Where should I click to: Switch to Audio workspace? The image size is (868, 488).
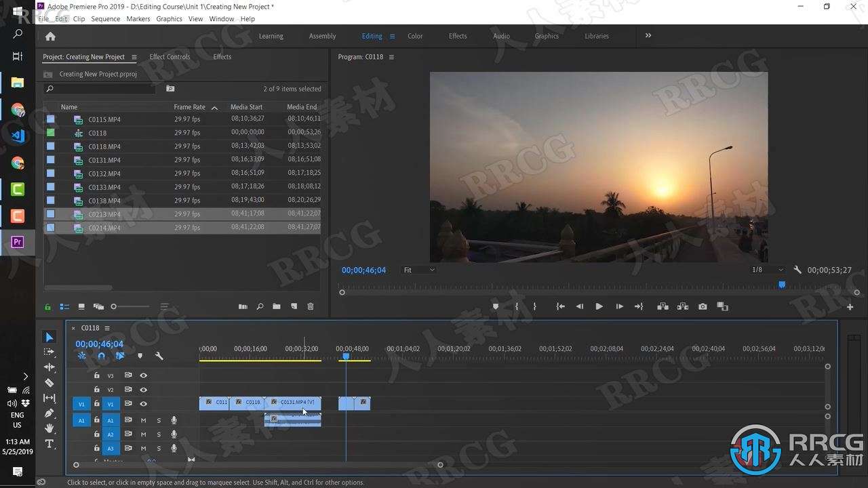point(501,36)
